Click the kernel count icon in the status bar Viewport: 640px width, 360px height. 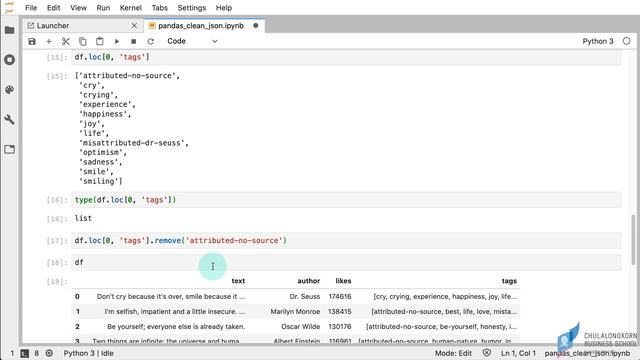pos(49,353)
